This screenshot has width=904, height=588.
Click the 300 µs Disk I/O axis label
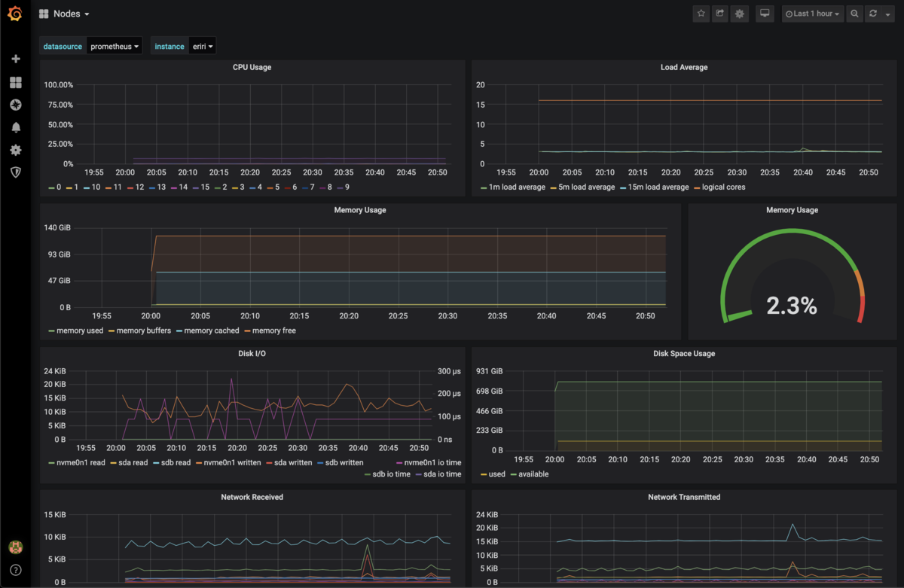[450, 371]
